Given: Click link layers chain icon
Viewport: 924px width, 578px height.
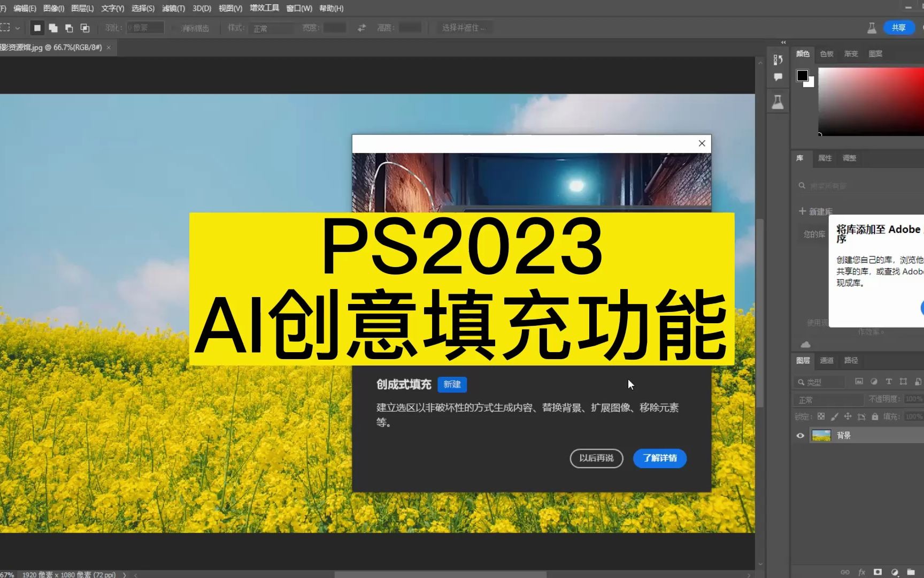Looking at the screenshot, I should 845,572.
